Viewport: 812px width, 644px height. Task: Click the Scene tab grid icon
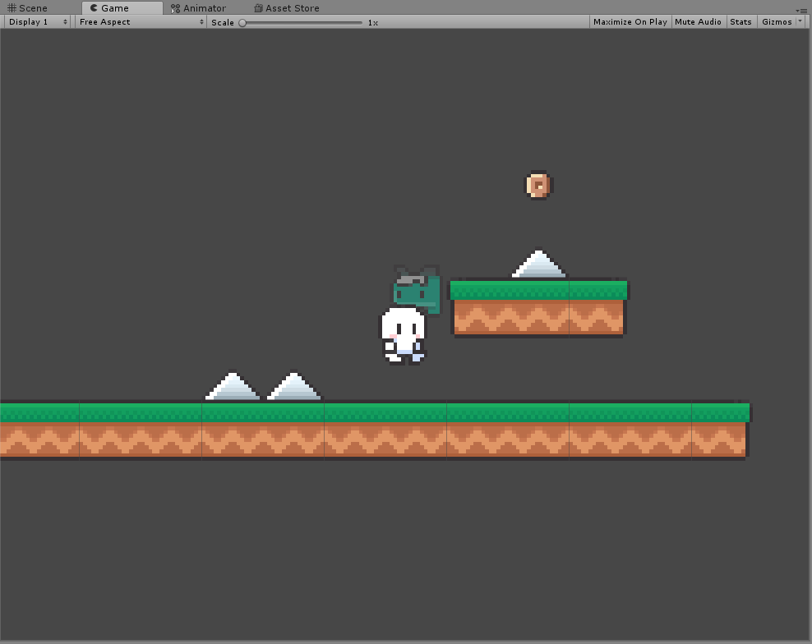pos(12,7)
